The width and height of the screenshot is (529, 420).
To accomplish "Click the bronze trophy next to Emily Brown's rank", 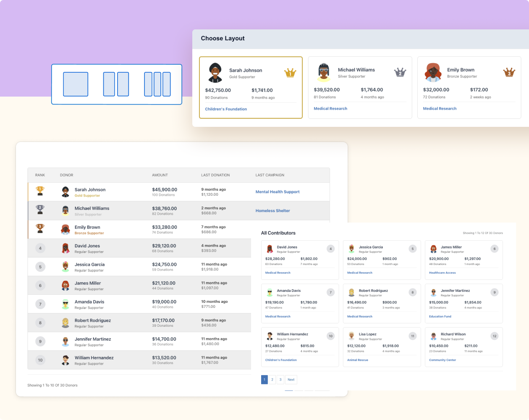I will pyautogui.click(x=40, y=229).
